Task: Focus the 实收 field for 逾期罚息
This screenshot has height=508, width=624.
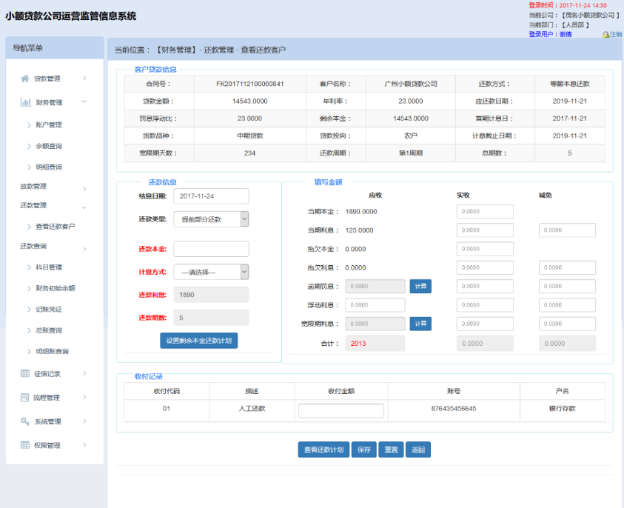Action: (x=485, y=286)
